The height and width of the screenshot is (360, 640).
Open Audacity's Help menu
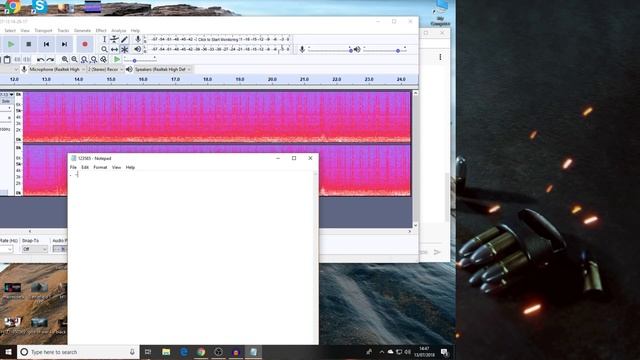click(135, 31)
